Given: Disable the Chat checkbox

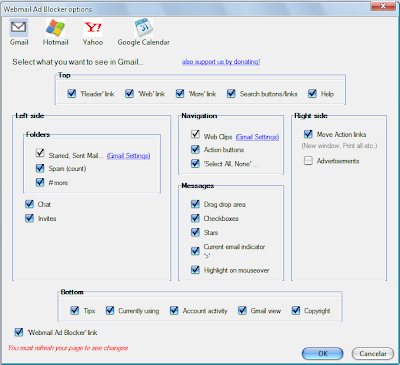Looking at the screenshot, I should pyautogui.click(x=29, y=204).
